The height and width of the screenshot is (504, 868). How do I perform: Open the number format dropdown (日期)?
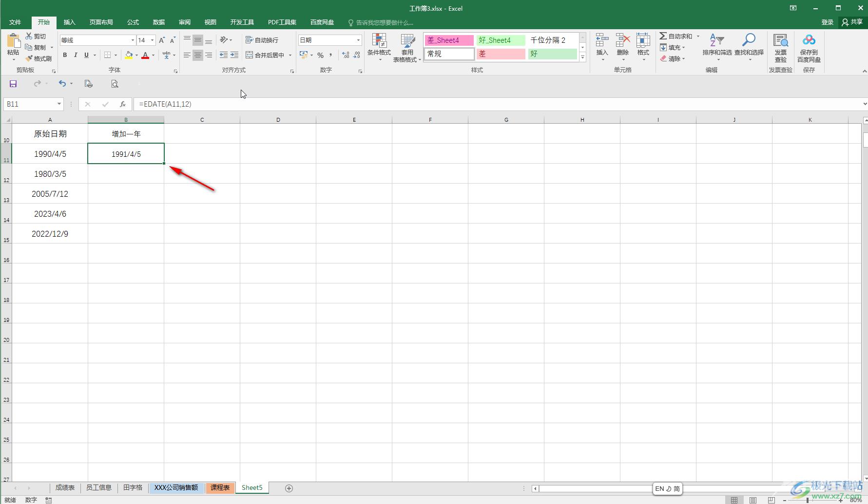coord(358,40)
